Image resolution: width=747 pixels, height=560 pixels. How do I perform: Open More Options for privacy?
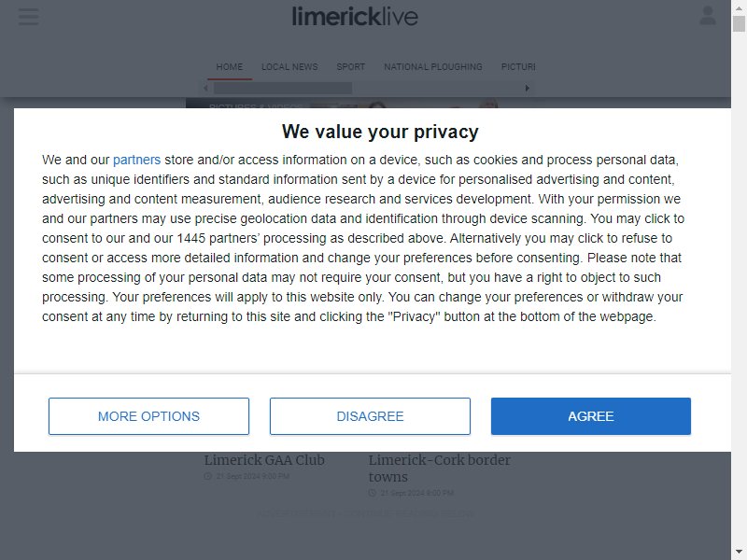(x=148, y=416)
